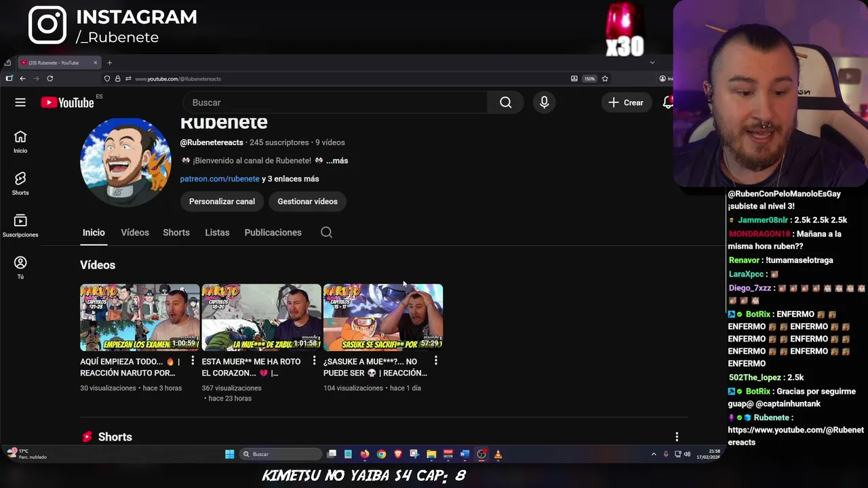Click the tracking protection shield icon
This screenshot has height=488, width=868.
(x=107, y=79)
